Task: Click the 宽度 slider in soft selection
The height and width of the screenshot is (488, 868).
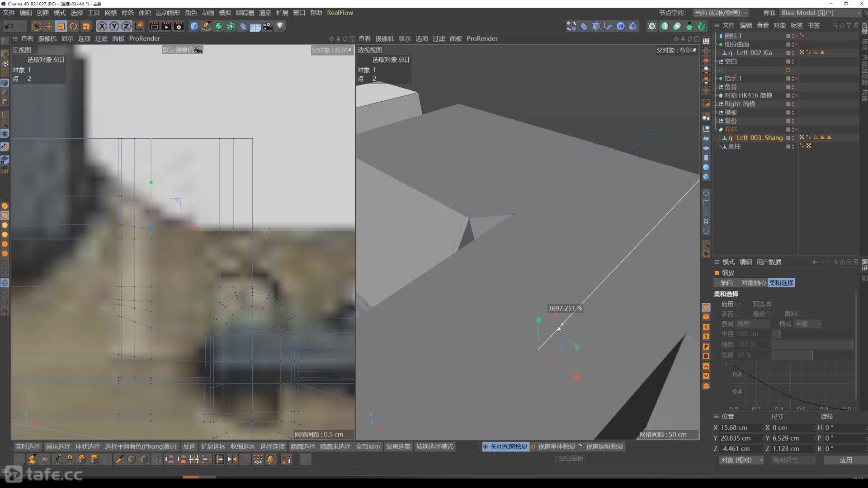Action: [812, 355]
